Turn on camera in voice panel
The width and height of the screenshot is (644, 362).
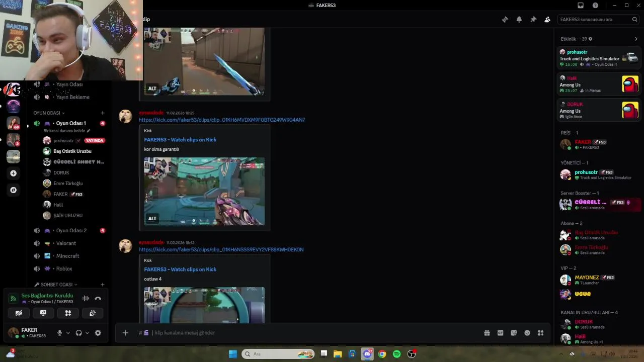[x=19, y=313]
